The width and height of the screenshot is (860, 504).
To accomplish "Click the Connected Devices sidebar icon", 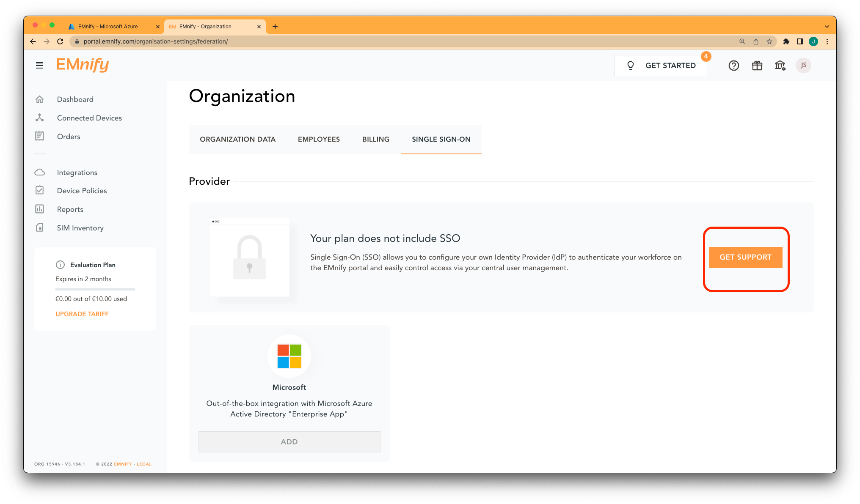I will coord(40,118).
